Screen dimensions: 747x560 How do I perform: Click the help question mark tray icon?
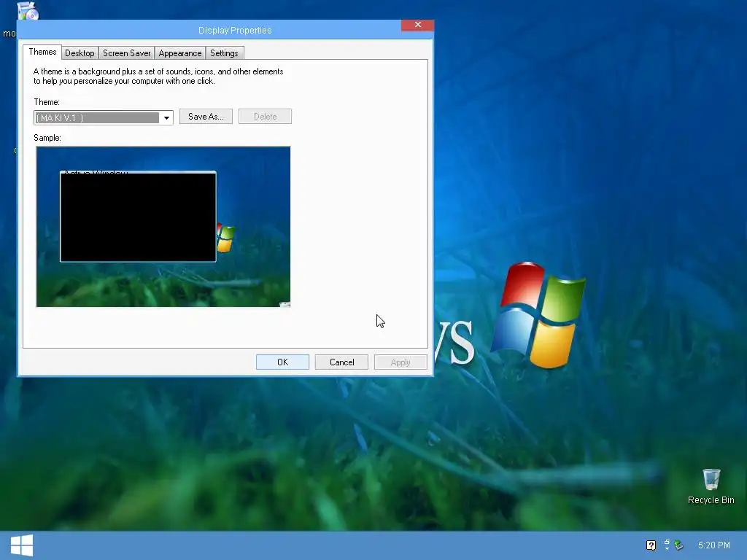651,545
